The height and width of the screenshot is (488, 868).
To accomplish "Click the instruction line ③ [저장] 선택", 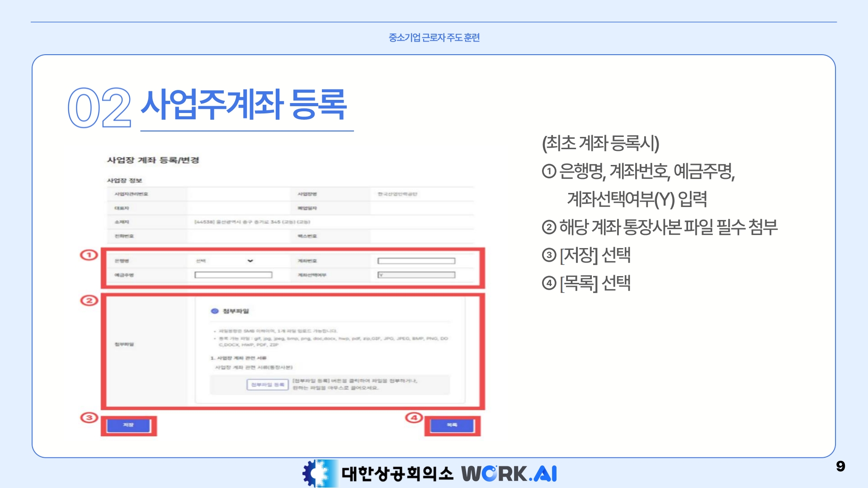I will (586, 255).
